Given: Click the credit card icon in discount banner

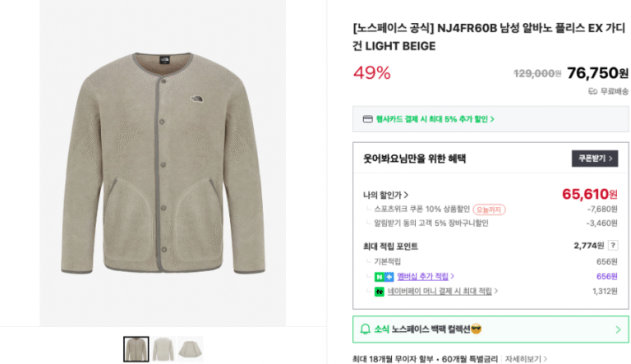Looking at the screenshot, I should 367,119.
